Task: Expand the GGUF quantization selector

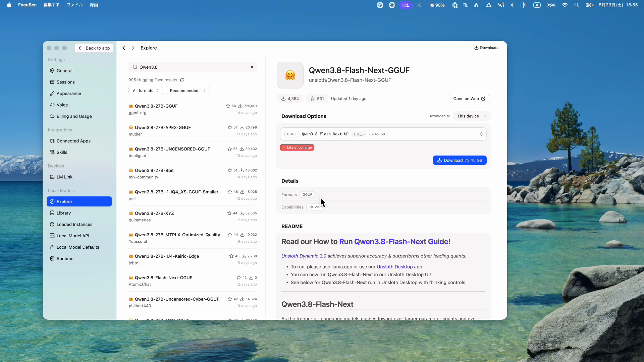Action: pyautogui.click(x=383, y=134)
